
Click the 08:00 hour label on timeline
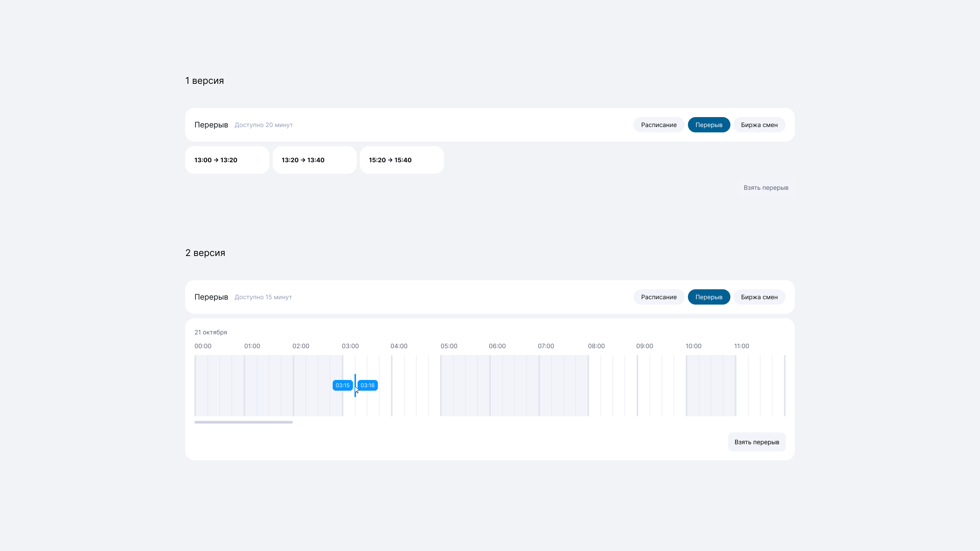(596, 346)
